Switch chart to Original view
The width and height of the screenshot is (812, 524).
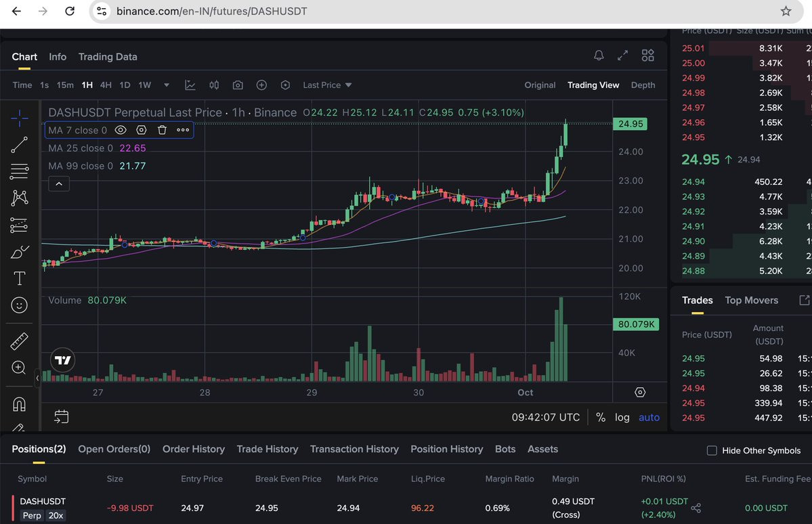coord(540,85)
